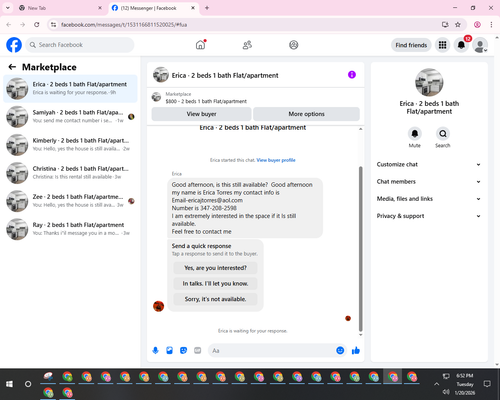Click chat scrollbar up arrow
The width and height of the screenshot is (500, 400).
[360, 129]
